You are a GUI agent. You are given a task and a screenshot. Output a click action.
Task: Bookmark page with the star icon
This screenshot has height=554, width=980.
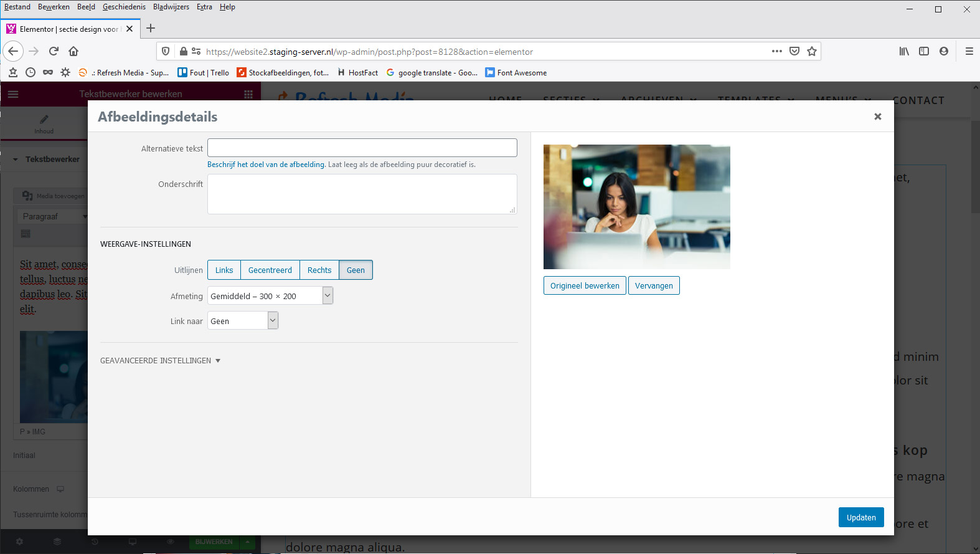coord(812,51)
